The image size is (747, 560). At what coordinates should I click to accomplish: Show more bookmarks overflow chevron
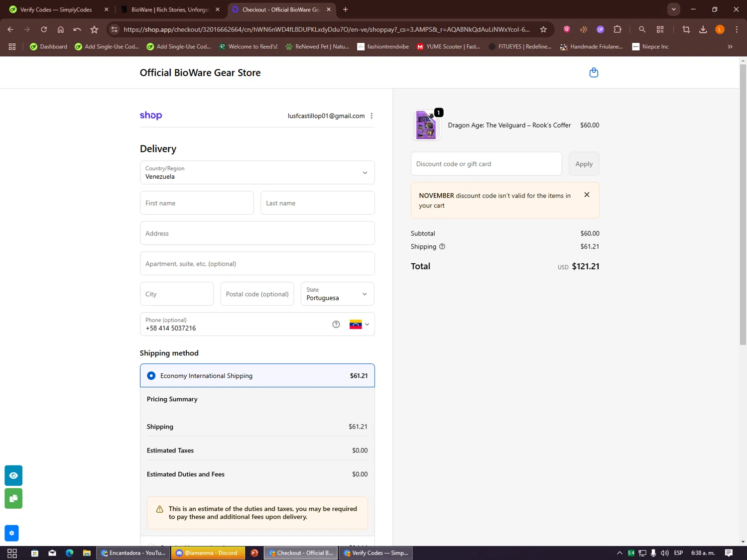(730, 47)
